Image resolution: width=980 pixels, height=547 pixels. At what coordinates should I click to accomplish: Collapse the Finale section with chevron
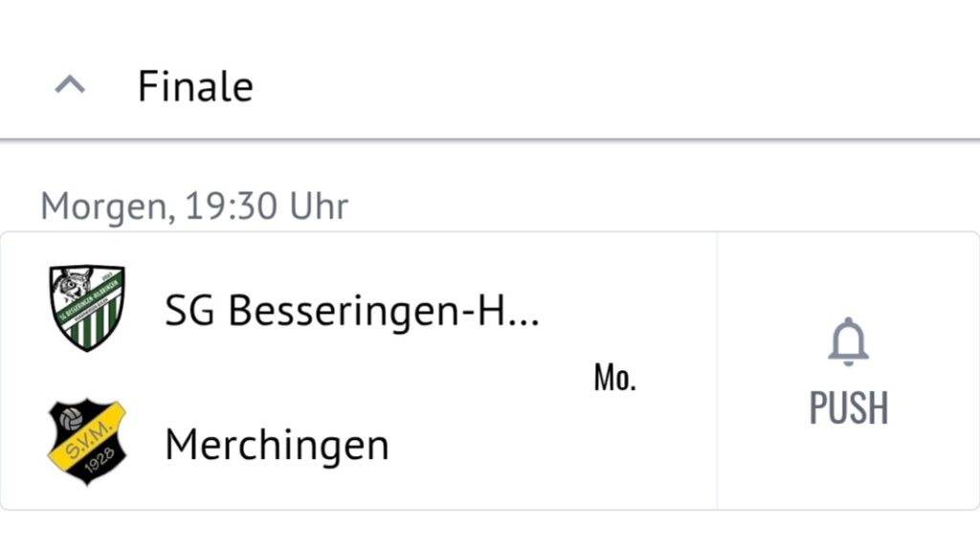click(70, 84)
